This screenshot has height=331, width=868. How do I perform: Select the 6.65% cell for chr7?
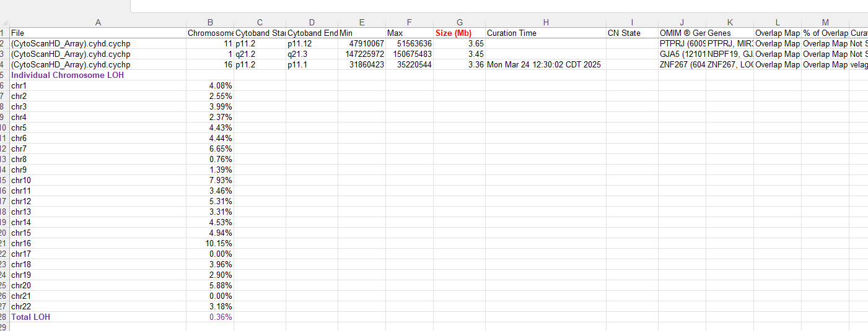pyautogui.click(x=210, y=148)
